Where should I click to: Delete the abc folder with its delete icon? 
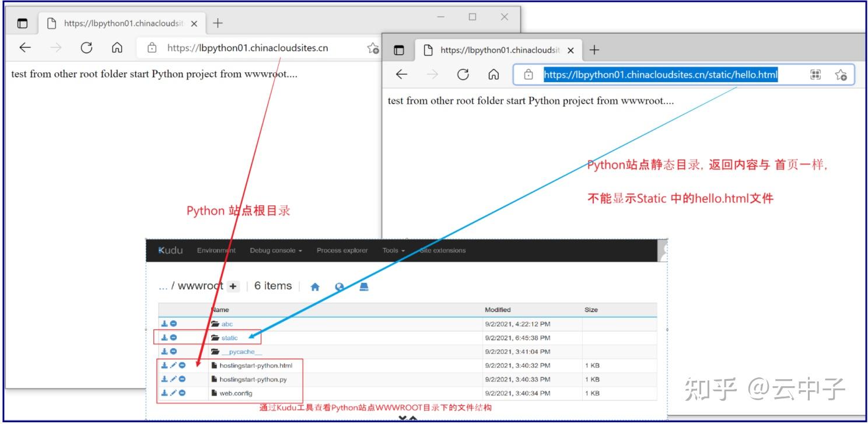click(173, 324)
